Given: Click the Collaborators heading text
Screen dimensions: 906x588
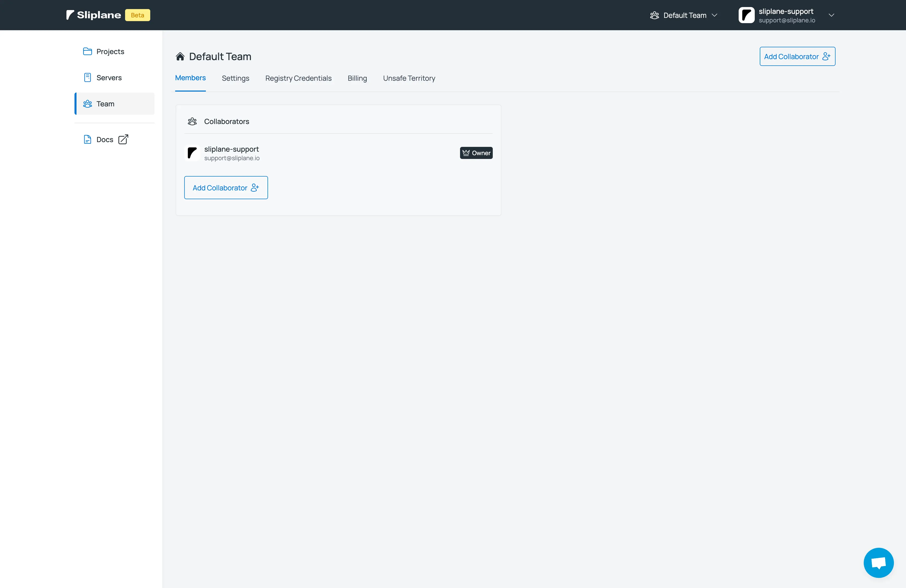Looking at the screenshot, I should coord(226,121).
